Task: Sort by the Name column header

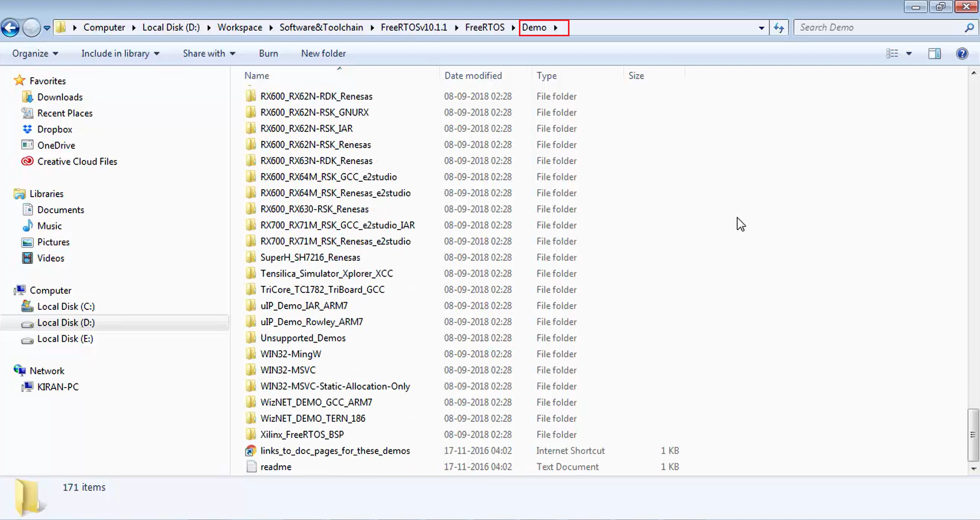Action: 257,76
